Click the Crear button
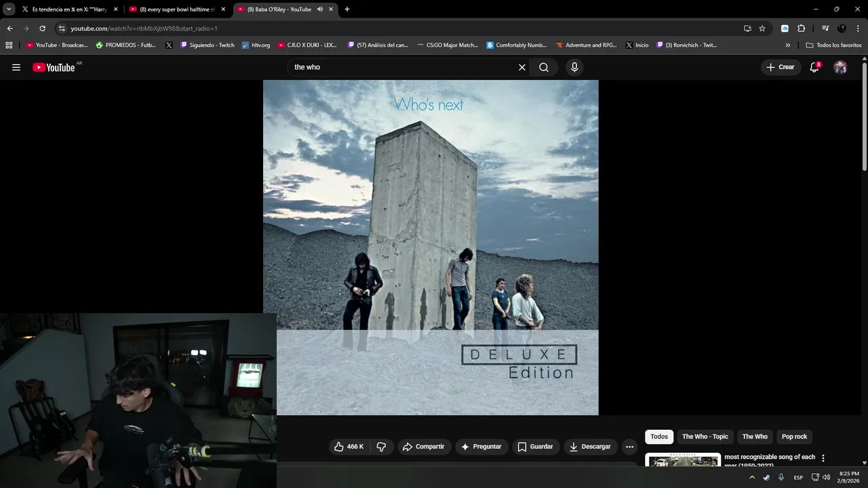This screenshot has height=488, width=868. 781,67
